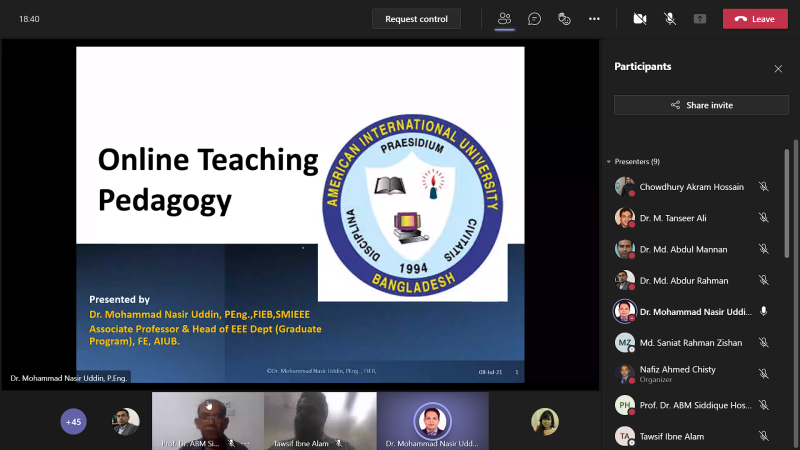Click active mic icon beside Dr. Mohammad Nasir Uddin
800x450 pixels.
point(763,311)
